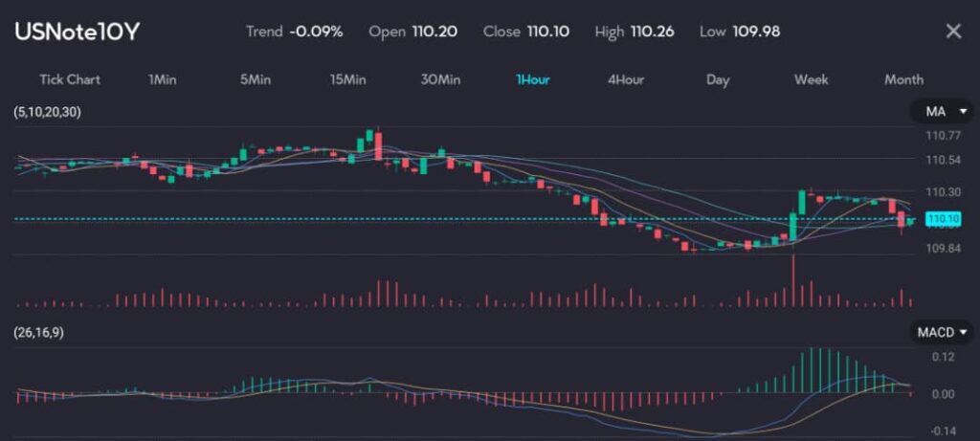The image size is (980, 441).
Task: Switch to the Tick Chart view
Action: click(70, 79)
